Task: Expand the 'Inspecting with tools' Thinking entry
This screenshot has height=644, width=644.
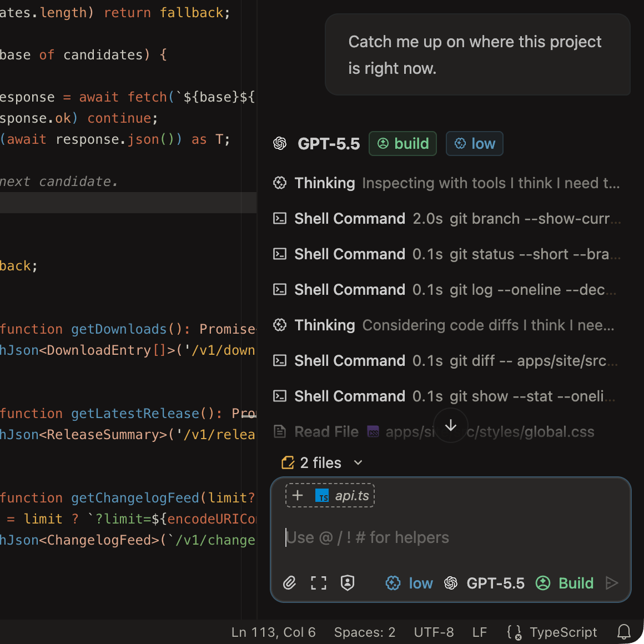Action: 447,183
